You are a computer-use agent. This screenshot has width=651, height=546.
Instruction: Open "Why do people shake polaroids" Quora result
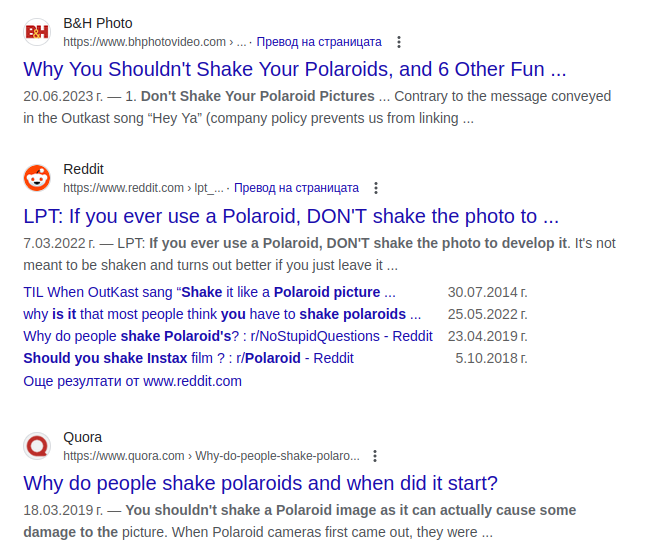click(x=260, y=484)
